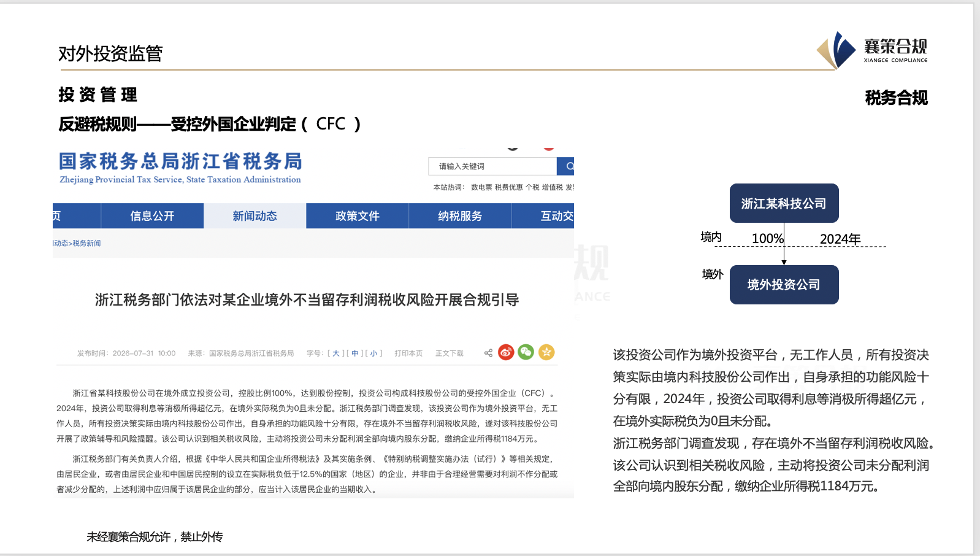Click the 未经襄策合规允许，禁止外传 footer text

pos(155,537)
